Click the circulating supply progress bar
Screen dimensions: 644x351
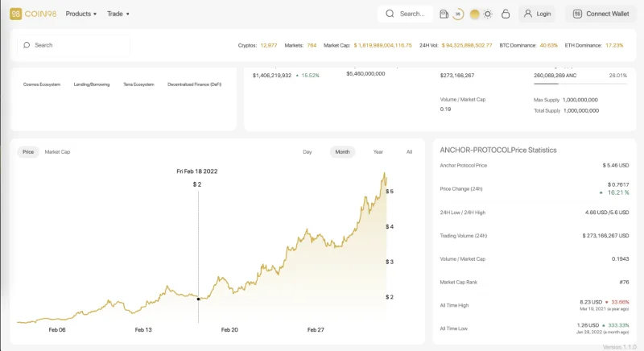580,84
